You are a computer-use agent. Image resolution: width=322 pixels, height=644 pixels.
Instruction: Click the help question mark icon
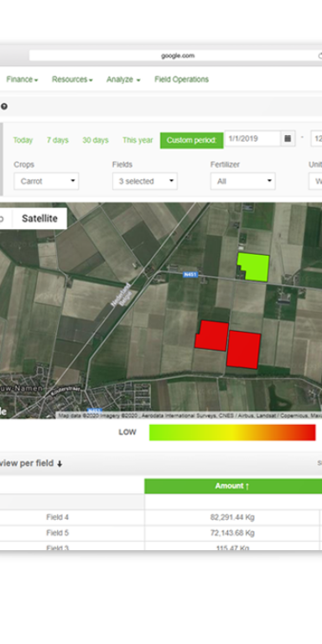point(3,106)
